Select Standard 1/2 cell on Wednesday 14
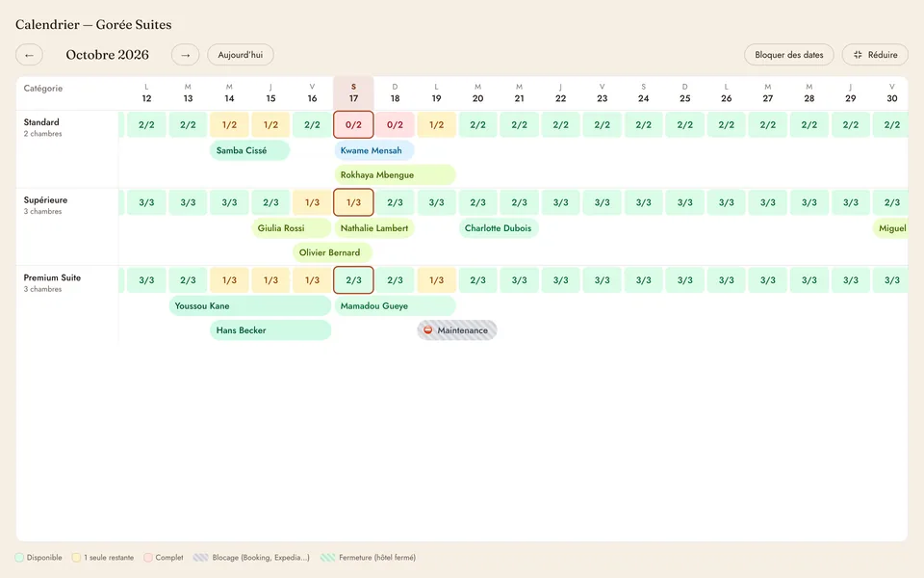 229,125
